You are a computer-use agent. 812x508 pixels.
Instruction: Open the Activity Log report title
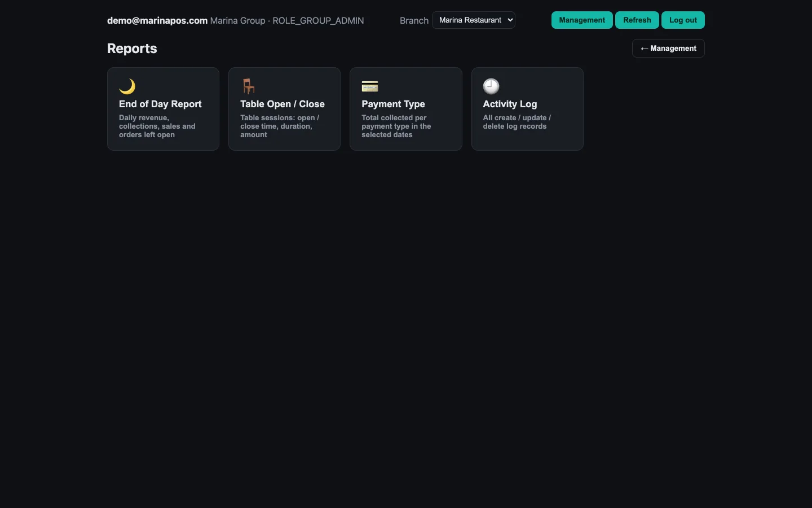[x=510, y=104]
